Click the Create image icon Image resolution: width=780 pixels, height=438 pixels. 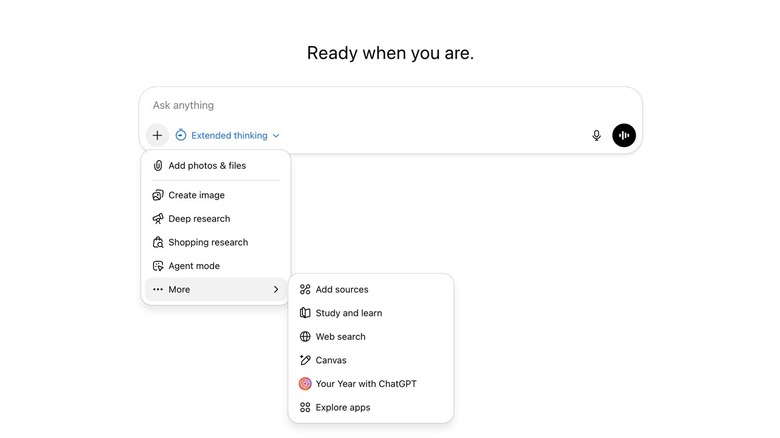pos(158,195)
